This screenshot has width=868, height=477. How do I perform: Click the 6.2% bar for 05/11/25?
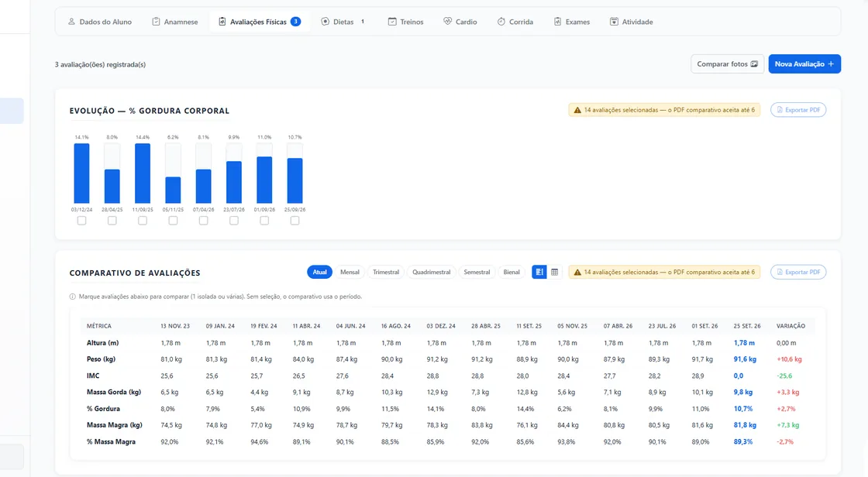(x=174, y=190)
